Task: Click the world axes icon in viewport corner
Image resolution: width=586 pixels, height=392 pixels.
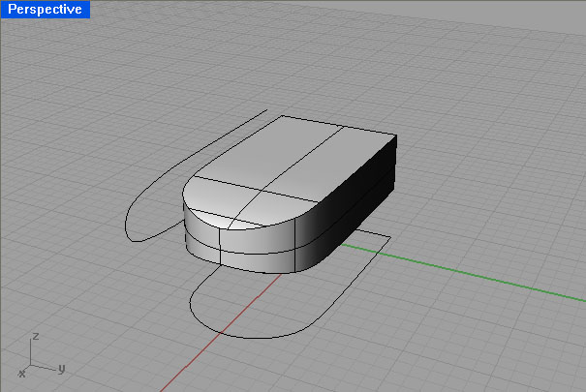Action: tap(41, 355)
